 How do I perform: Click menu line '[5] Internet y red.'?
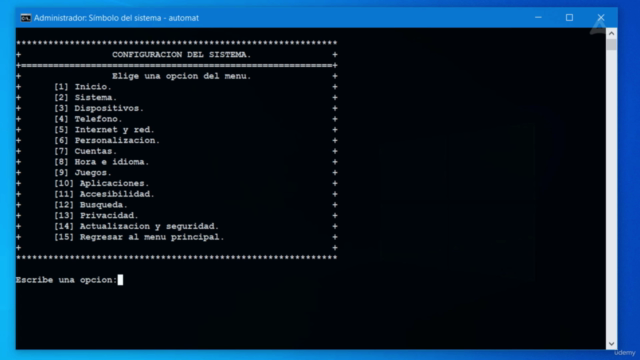[104, 130]
